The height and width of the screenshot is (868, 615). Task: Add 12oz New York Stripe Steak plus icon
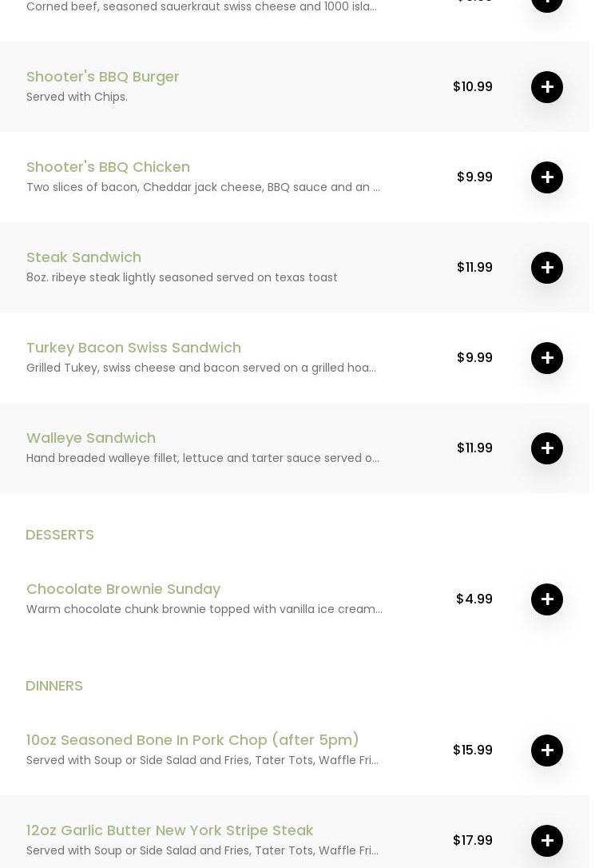546,840
